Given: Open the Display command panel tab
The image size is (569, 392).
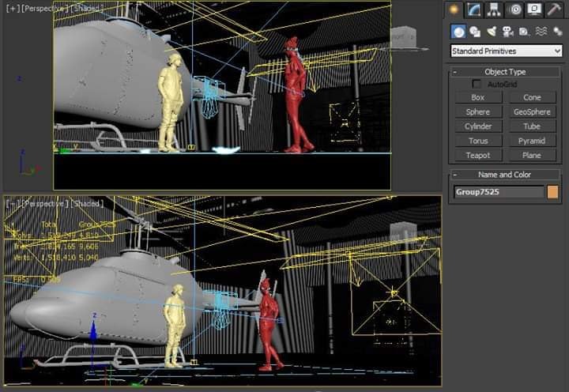Looking at the screenshot, I should point(534,9).
